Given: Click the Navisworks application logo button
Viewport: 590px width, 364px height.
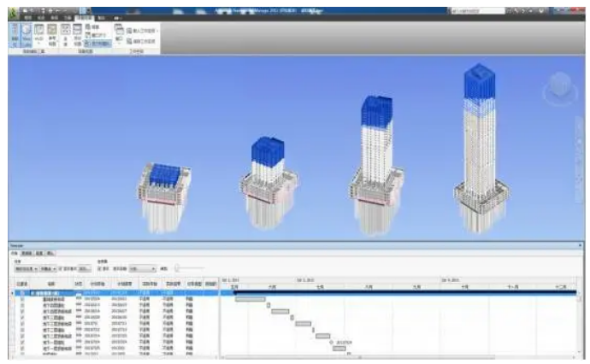Looking at the screenshot, I should pos(14,14).
